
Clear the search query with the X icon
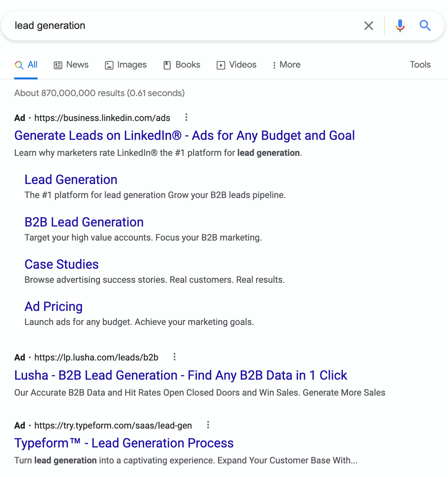click(x=369, y=26)
